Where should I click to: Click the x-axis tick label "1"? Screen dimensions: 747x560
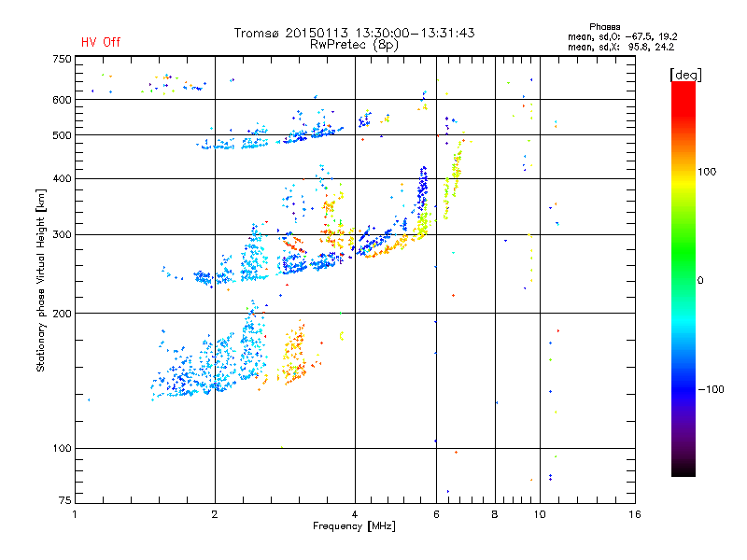click(x=75, y=514)
